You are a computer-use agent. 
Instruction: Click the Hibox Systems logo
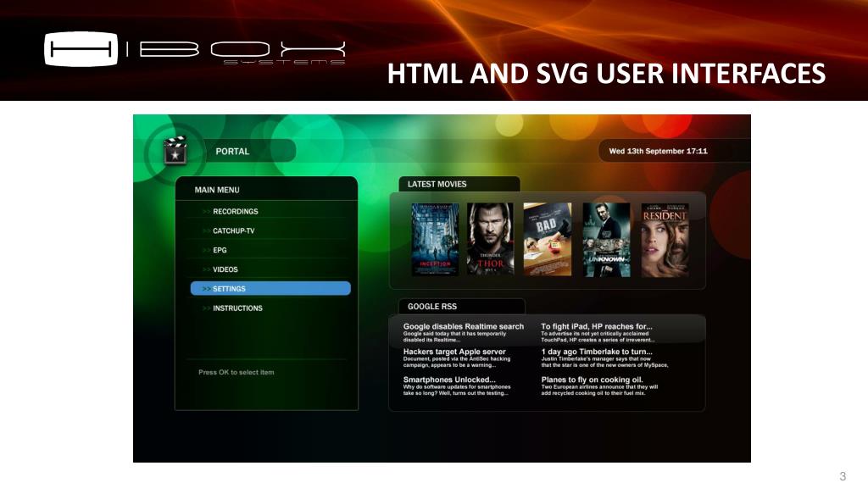(x=195, y=49)
